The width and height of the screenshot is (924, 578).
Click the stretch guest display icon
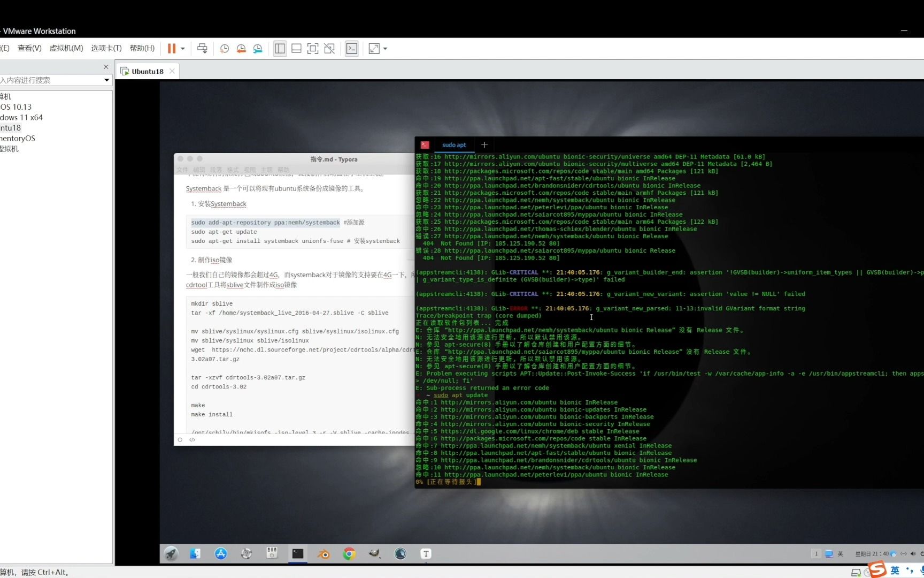[x=374, y=49]
